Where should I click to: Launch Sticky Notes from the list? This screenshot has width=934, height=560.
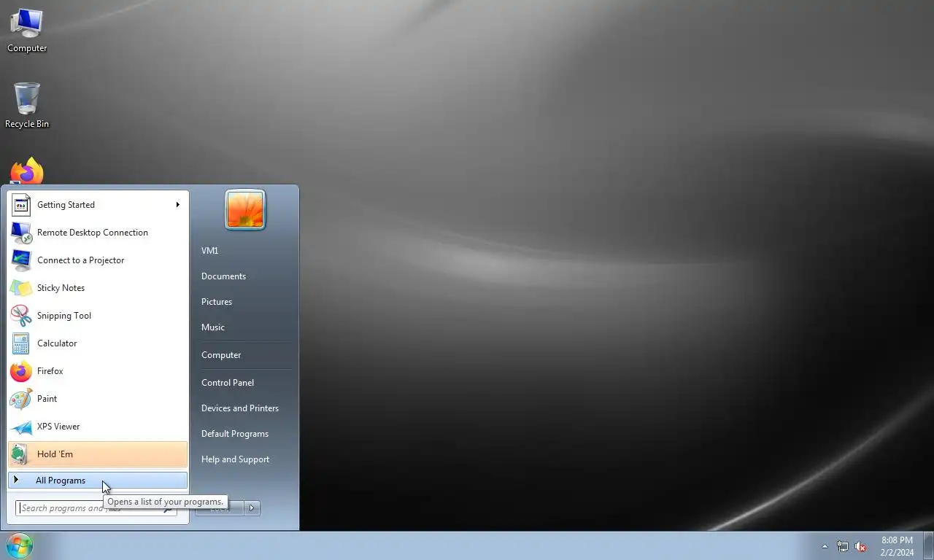coord(98,288)
